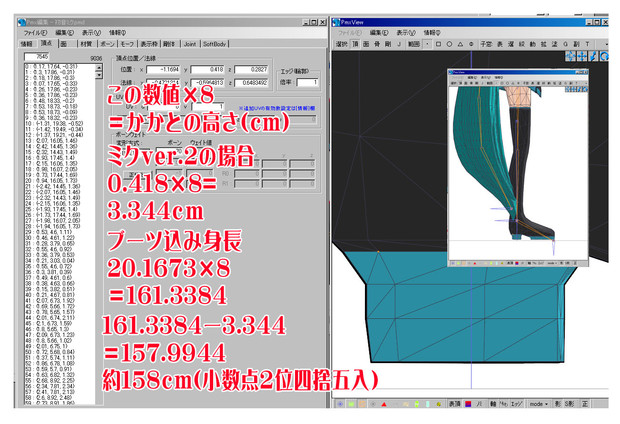The width and height of the screenshot is (620, 424).
Task: Click vertex index field showing 7545
Action: [37, 57]
